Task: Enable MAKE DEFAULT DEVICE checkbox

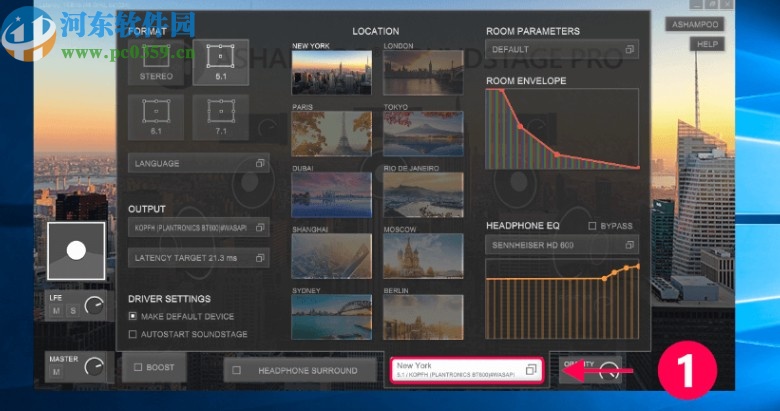Action: (x=133, y=316)
